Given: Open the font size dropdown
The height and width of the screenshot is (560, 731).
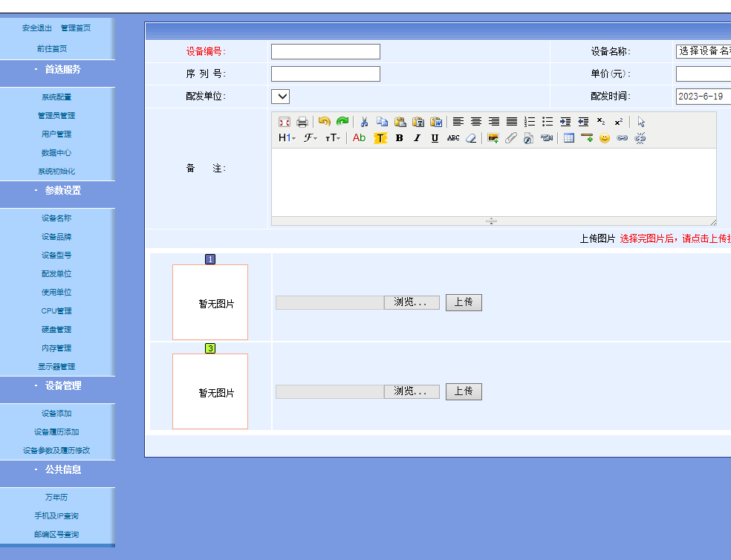Looking at the screenshot, I should [x=333, y=138].
